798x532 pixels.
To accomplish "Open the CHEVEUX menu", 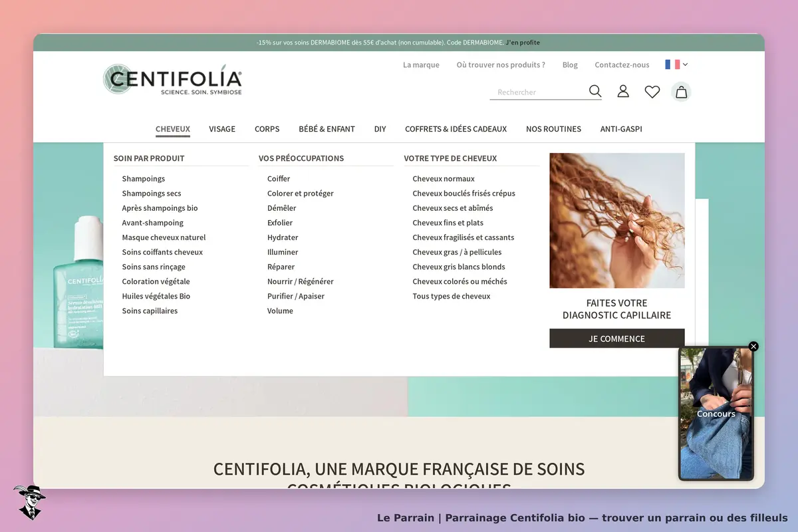I will point(173,129).
